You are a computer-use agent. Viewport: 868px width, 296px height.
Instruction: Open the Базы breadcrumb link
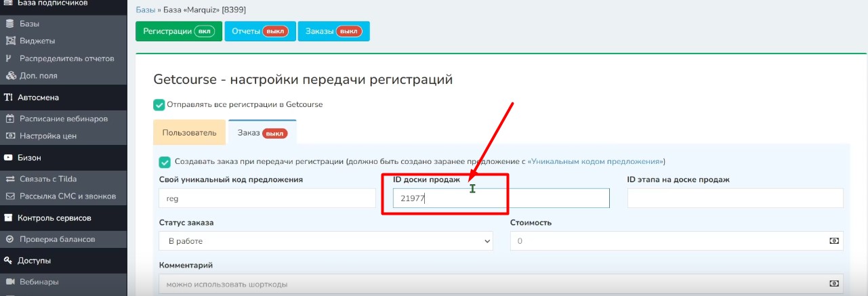146,11
